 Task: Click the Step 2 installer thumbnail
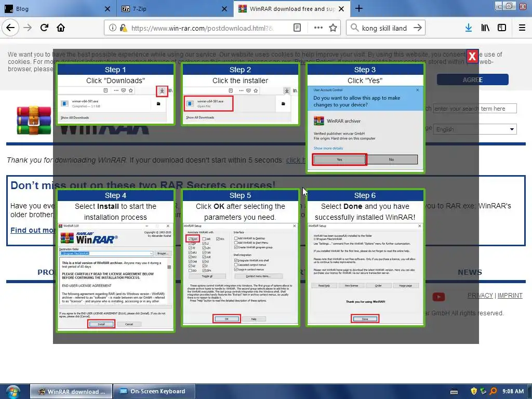(240, 94)
